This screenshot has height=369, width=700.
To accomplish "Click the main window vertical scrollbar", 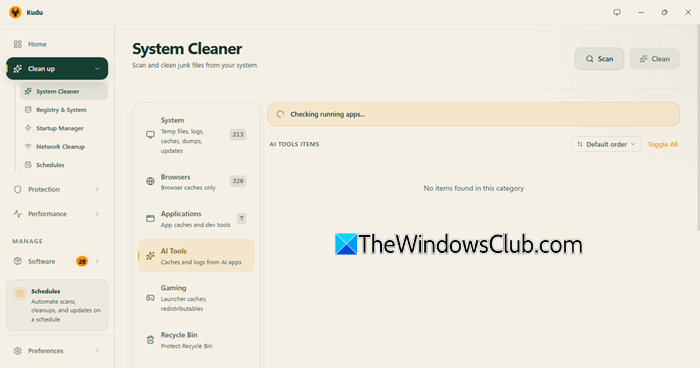I will (x=698, y=127).
